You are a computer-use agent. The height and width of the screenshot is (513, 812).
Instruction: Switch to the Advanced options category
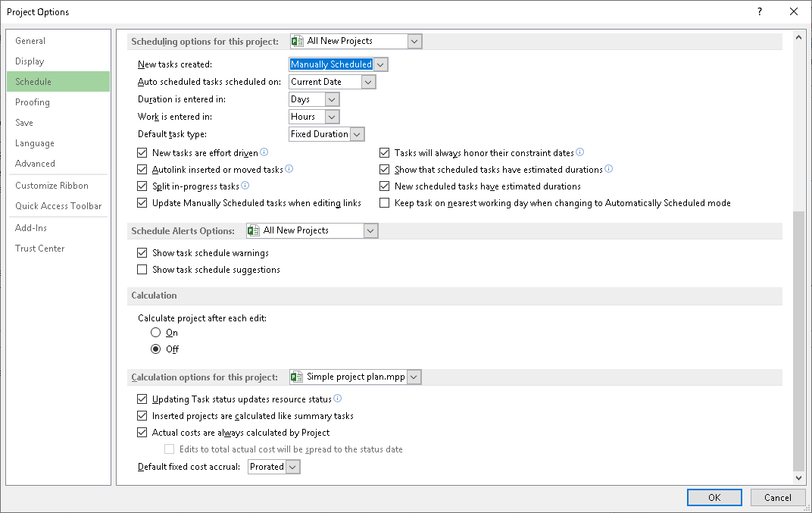[x=35, y=164]
